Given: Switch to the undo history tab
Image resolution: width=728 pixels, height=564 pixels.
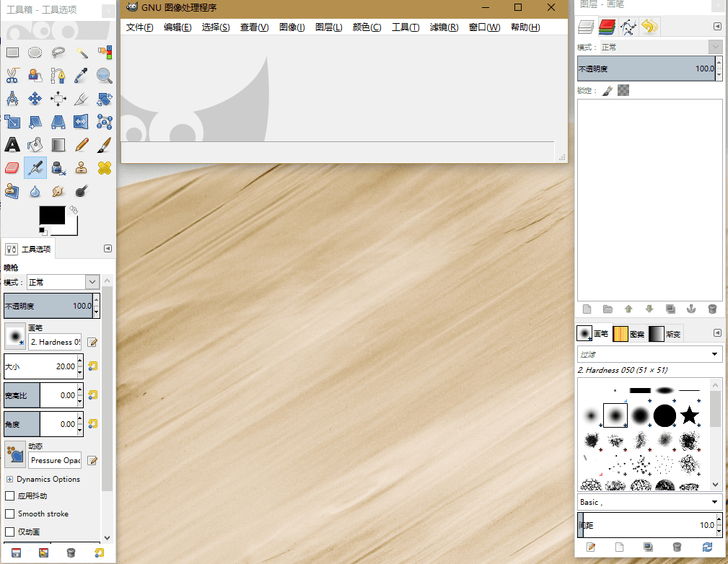Looking at the screenshot, I should coord(649,27).
